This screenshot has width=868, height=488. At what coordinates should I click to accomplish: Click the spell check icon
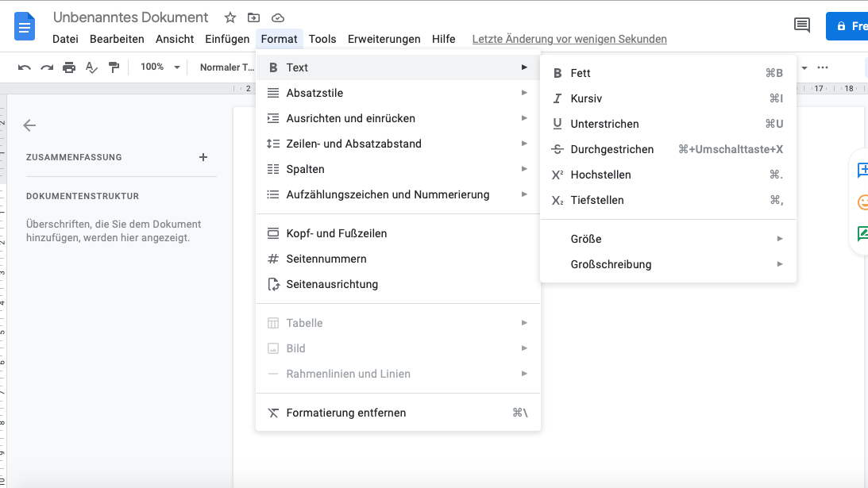[x=91, y=67]
